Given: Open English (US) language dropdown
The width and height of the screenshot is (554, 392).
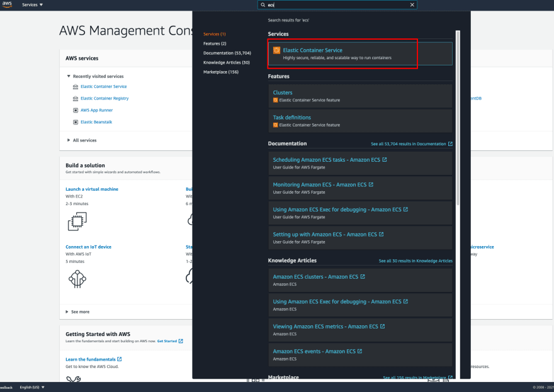Looking at the screenshot, I should click(x=32, y=388).
